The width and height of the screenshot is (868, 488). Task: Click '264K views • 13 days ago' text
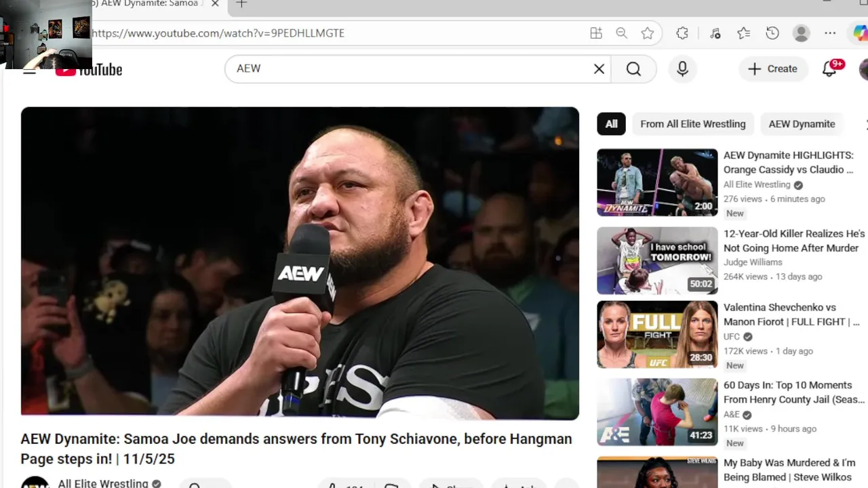[x=773, y=277]
